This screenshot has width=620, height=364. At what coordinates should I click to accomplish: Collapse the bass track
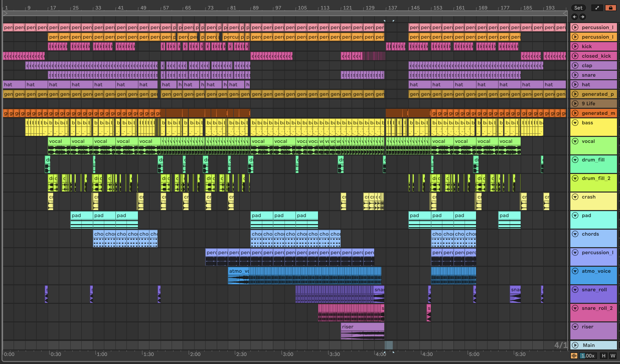pos(575,123)
